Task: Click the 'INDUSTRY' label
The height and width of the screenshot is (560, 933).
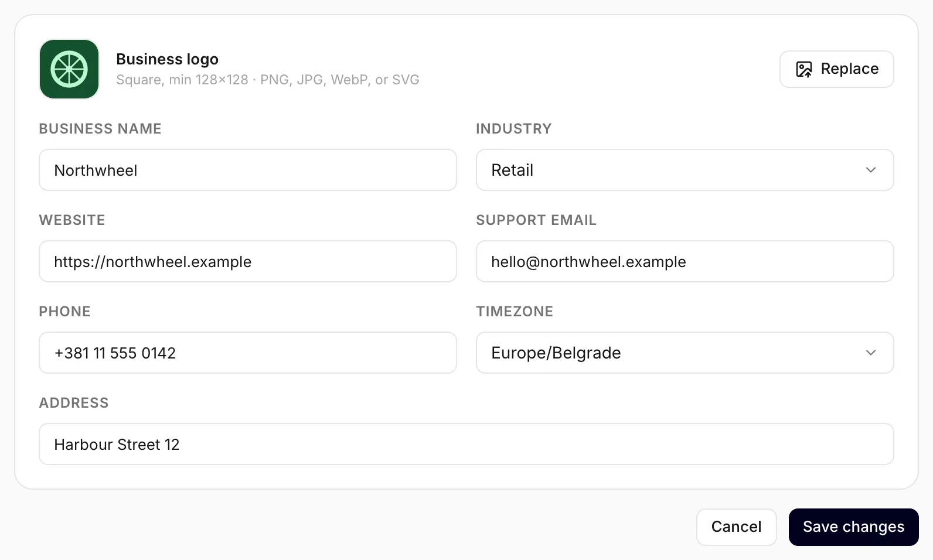Action: 514,129
